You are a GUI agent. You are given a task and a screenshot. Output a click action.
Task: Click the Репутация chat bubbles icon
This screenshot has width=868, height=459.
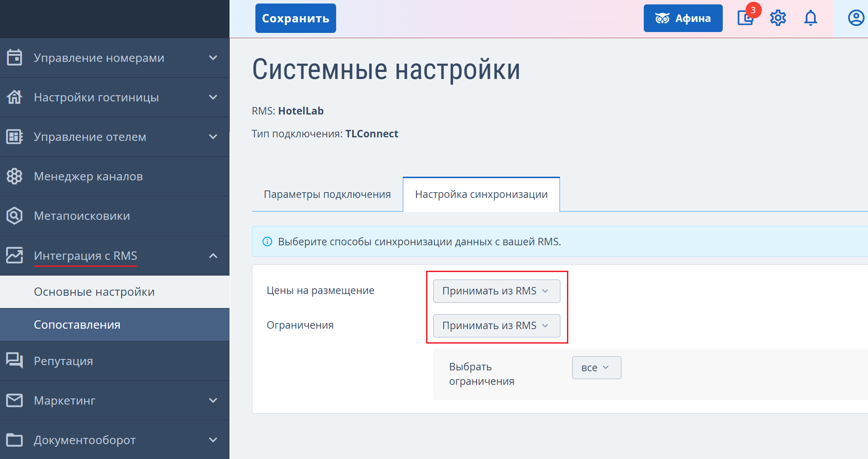(14, 361)
